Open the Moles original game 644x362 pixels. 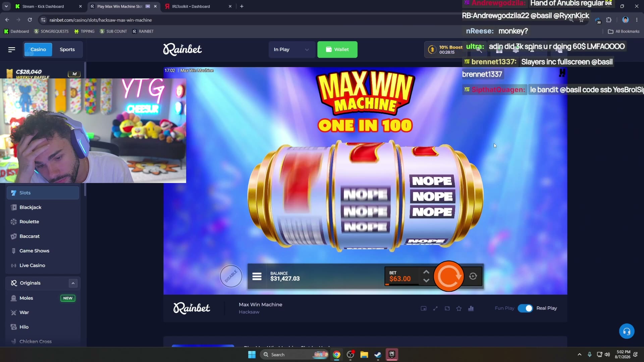click(x=43, y=298)
